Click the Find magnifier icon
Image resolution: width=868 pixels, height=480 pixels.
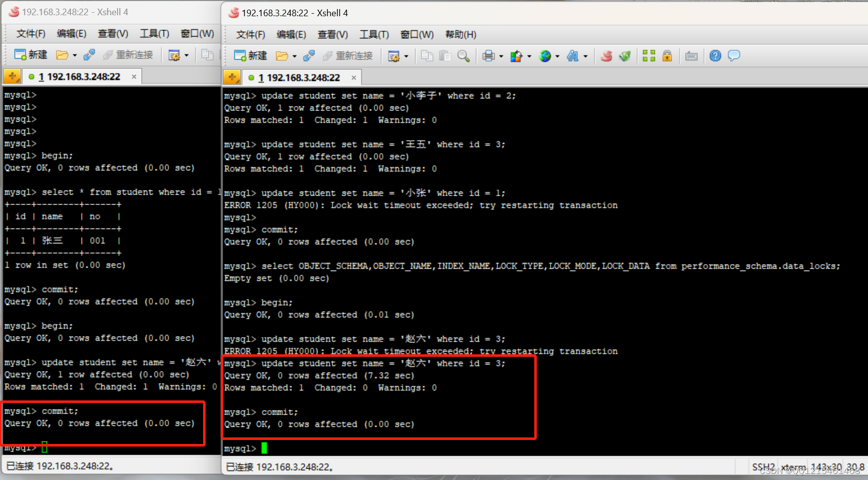[x=463, y=56]
